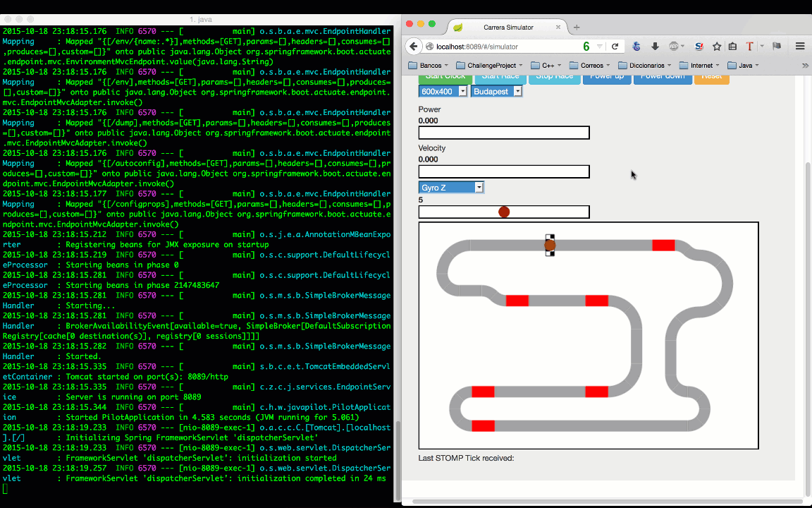Screen dimensions: 812x508
Task: Click terminal text 'Tomcat started on port(s): 8089/http'
Action: click(x=147, y=376)
